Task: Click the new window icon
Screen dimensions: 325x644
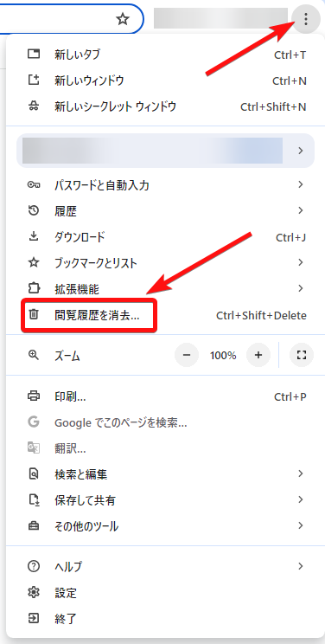Action: 34,80
